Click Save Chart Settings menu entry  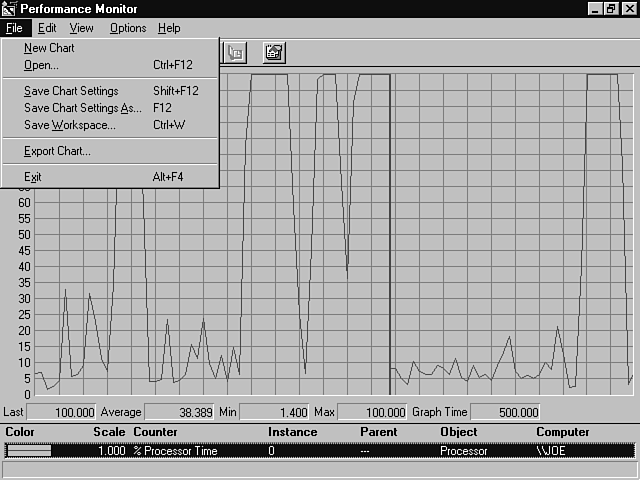tap(71, 91)
